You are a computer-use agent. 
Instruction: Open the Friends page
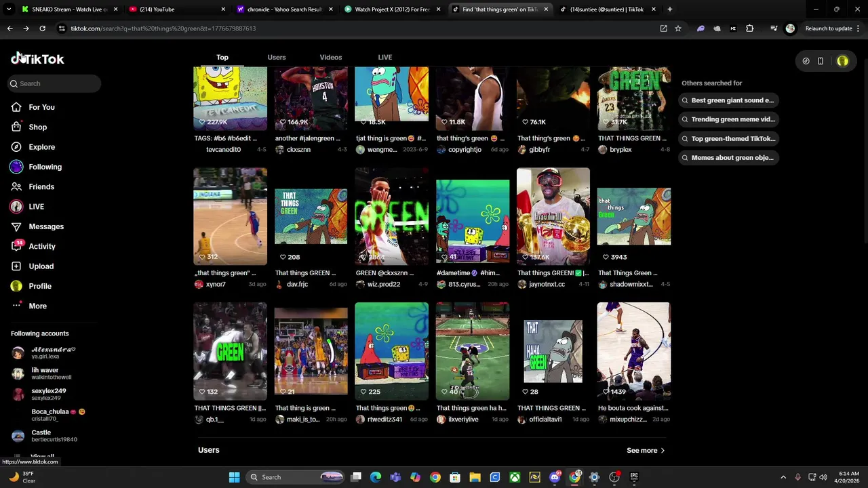(x=41, y=186)
